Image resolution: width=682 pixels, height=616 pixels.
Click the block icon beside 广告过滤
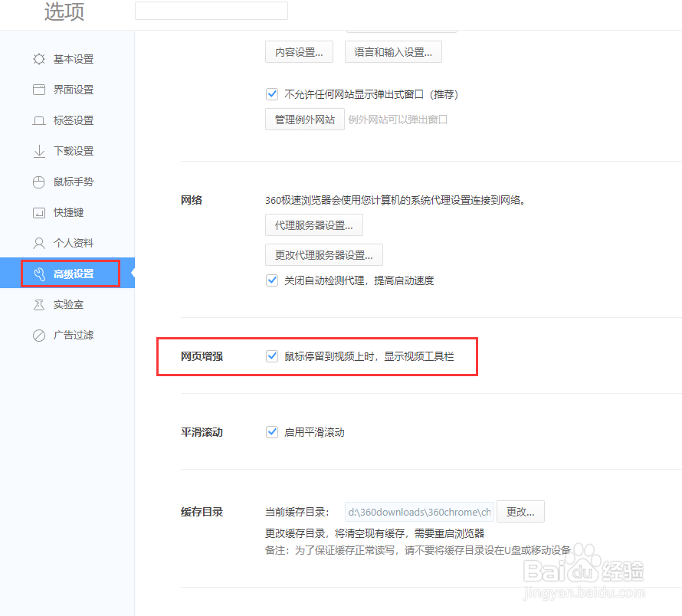coord(39,336)
